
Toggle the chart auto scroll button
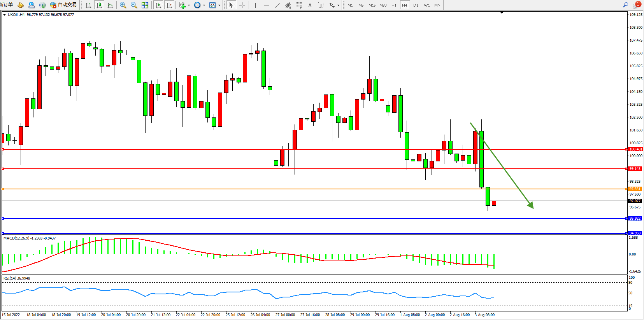(158, 5)
